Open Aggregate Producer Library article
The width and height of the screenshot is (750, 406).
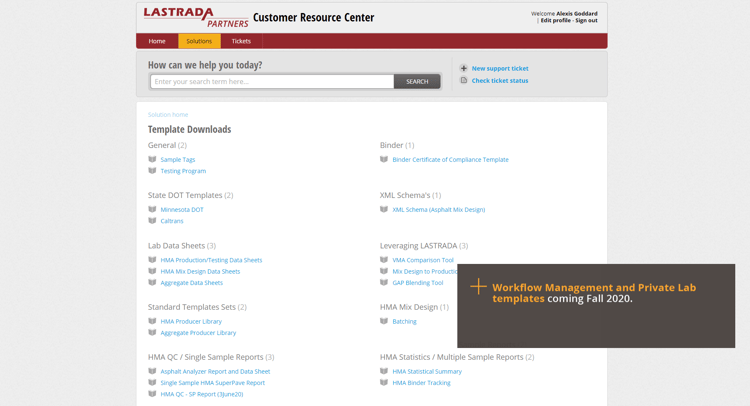[x=198, y=333]
